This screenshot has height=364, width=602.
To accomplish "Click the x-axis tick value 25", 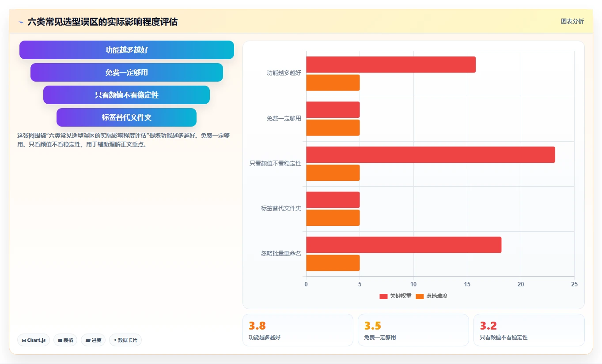I will coord(574,284).
